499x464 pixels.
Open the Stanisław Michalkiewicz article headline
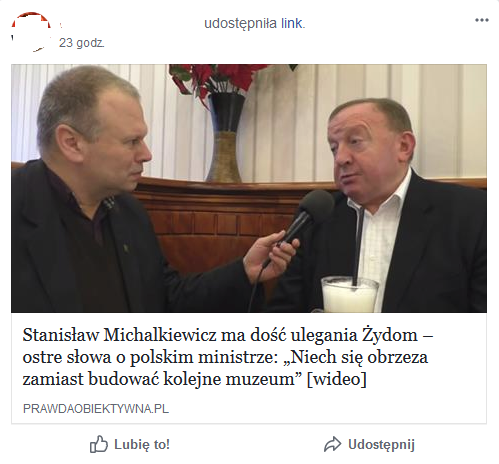227,357
